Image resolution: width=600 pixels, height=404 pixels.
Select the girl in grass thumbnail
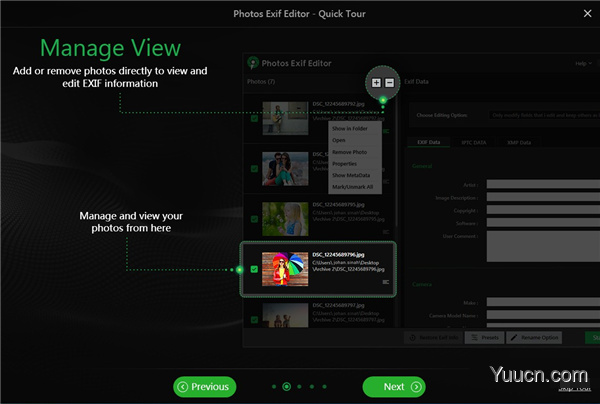[x=285, y=219]
